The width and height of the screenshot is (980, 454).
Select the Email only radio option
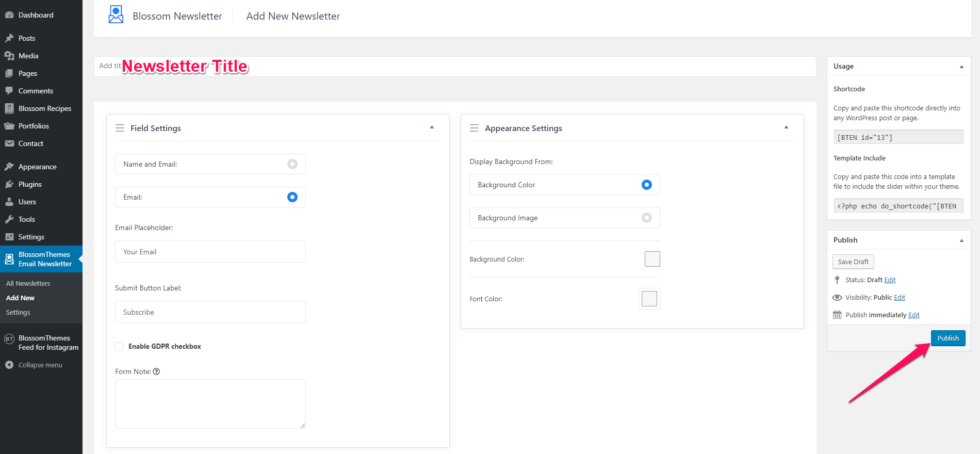pyautogui.click(x=292, y=197)
